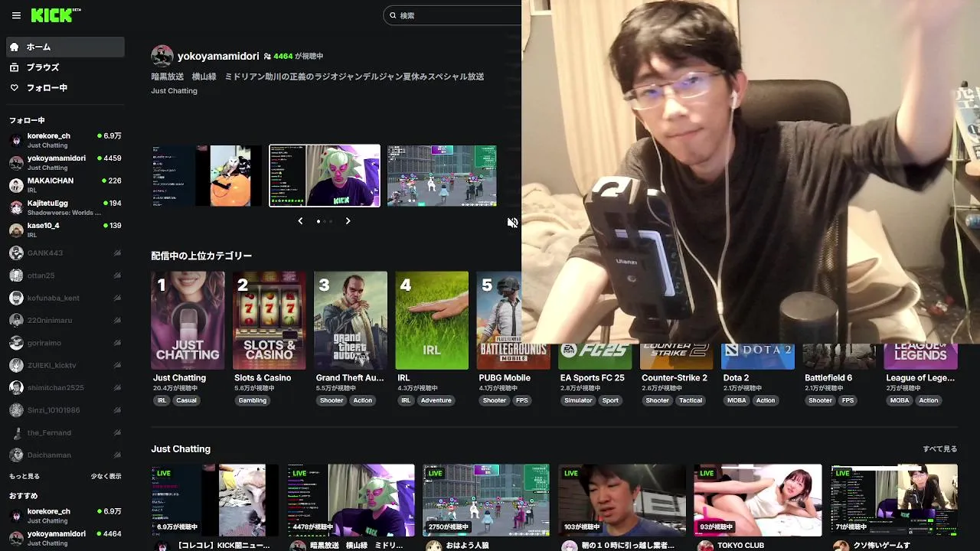Open live stream with 4478 viewers
Viewport: 980px width, 551px height.
pos(351,500)
